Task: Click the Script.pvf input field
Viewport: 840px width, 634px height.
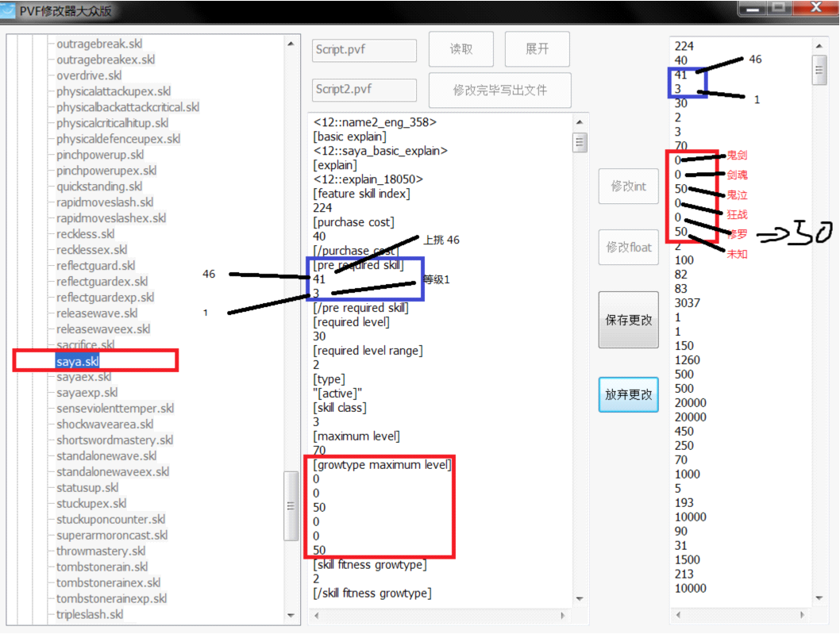Action: (x=364, y=50)
